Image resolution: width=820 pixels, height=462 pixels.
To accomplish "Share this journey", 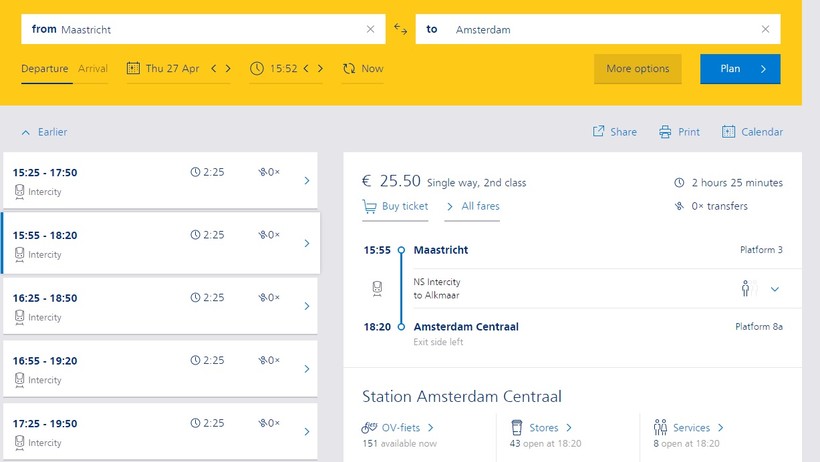I will (x=614, y=132).
